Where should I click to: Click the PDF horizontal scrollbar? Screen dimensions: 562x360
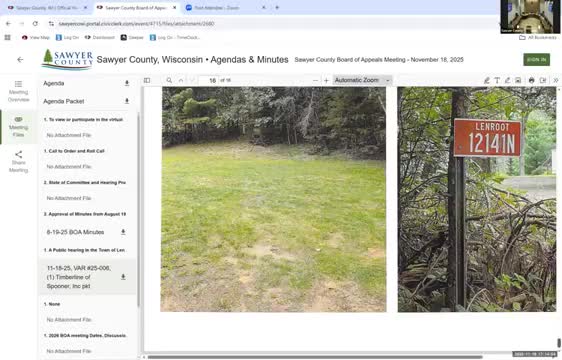click(315, 357)
